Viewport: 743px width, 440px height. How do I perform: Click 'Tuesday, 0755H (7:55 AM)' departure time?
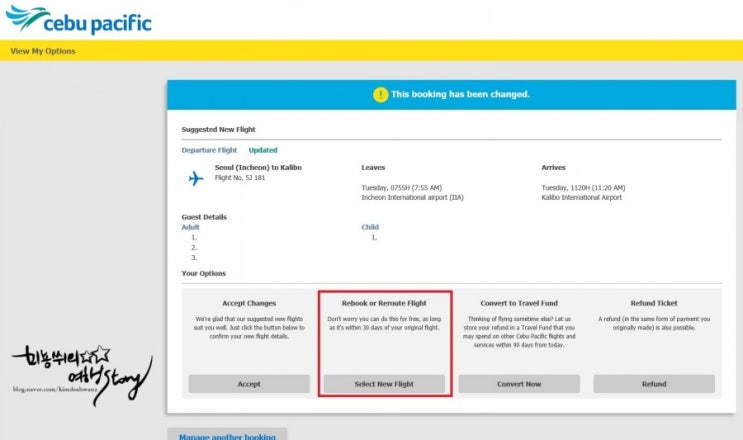[402, 188]
